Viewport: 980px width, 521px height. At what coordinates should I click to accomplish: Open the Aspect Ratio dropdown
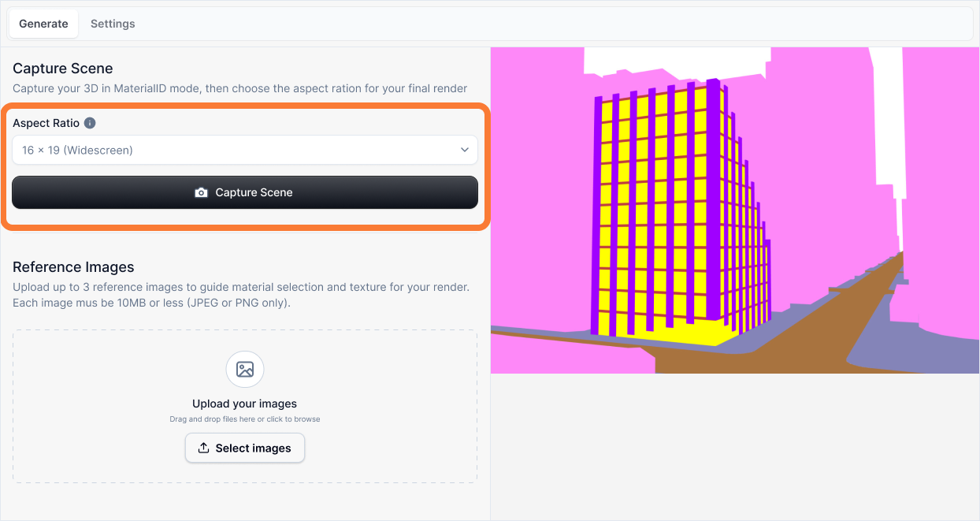pos(244,150)
